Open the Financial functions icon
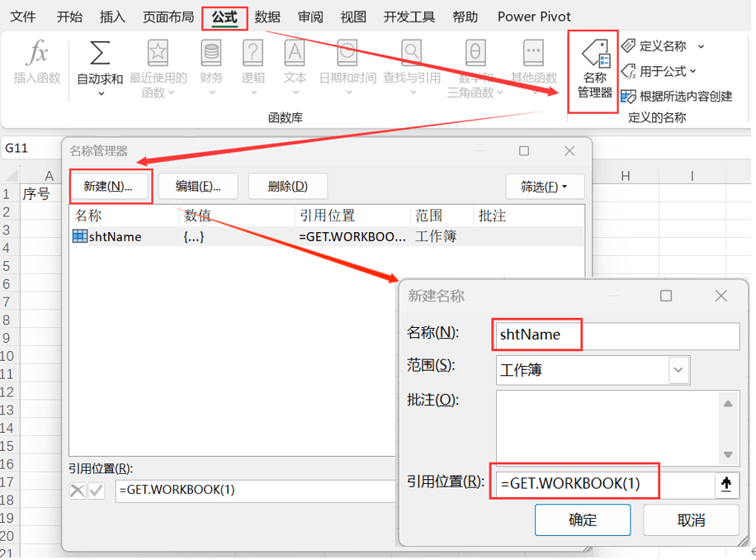756x560 pixels. coord(211,53)
